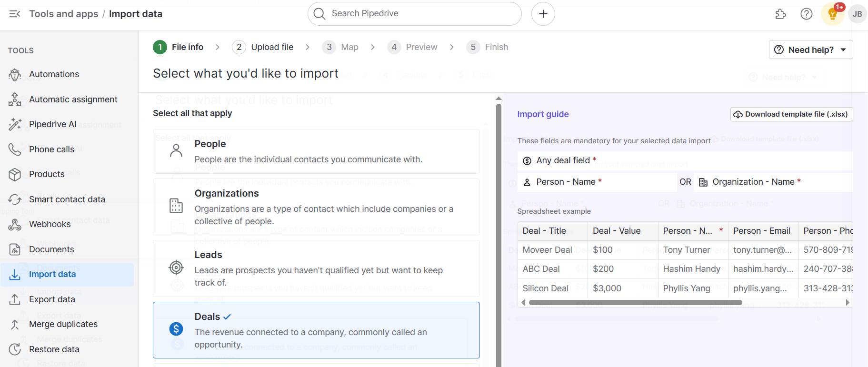868x367 pixels.
Task: Click the spreadsheet scroll left arrow
Action: coord(523,302)
